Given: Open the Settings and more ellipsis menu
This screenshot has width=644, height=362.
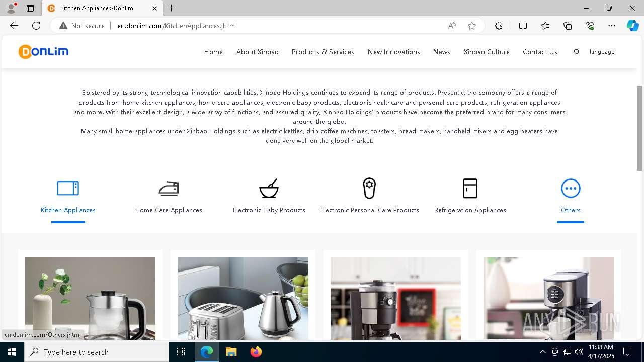Looking at the screenshot, I should pyautogui.click(x=612, y=26).
